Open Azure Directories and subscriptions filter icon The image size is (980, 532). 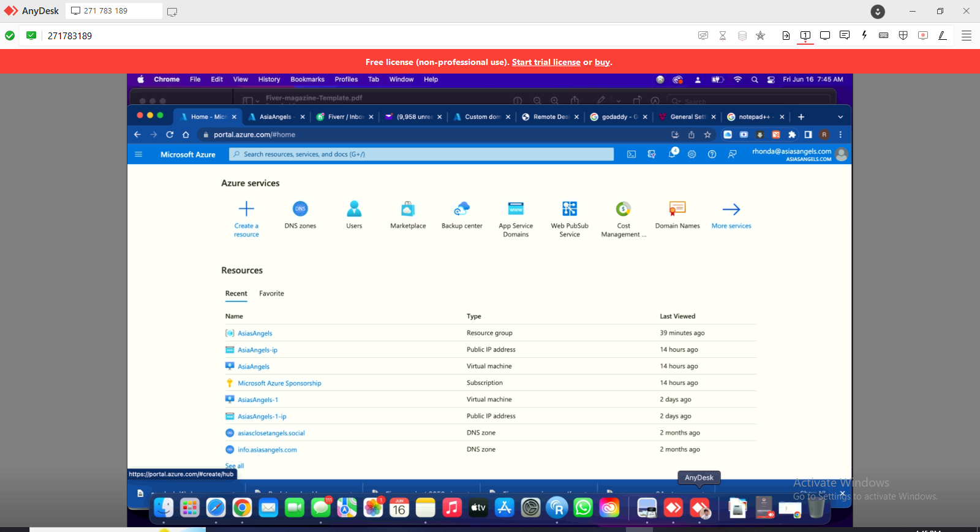click(x=652, y=154)
